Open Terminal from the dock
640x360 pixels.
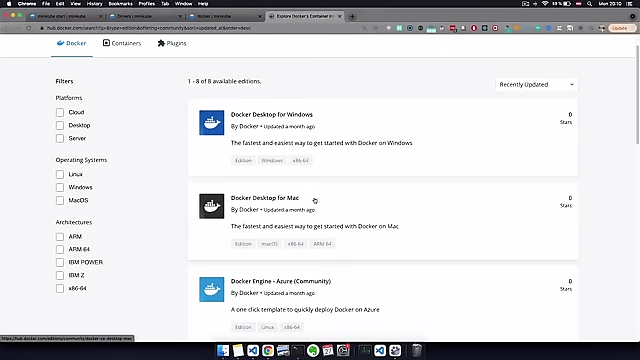298,350
